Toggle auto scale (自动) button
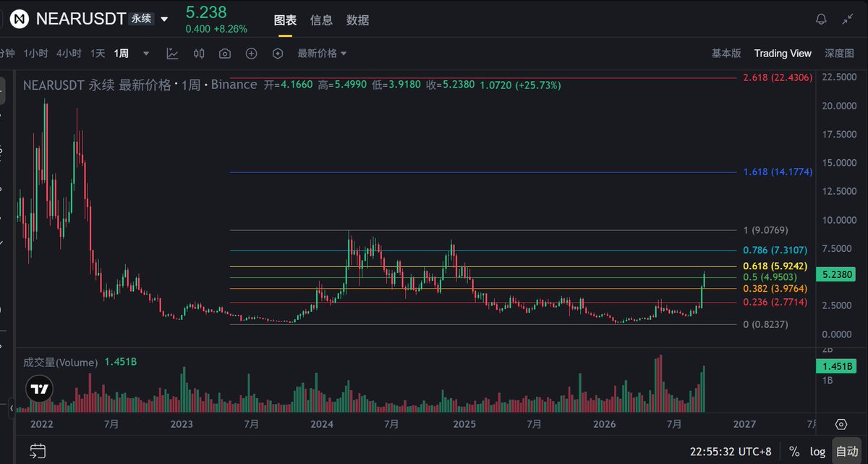Image resolution: width=868 pixels, height=464 pixels. pos(846,451)
